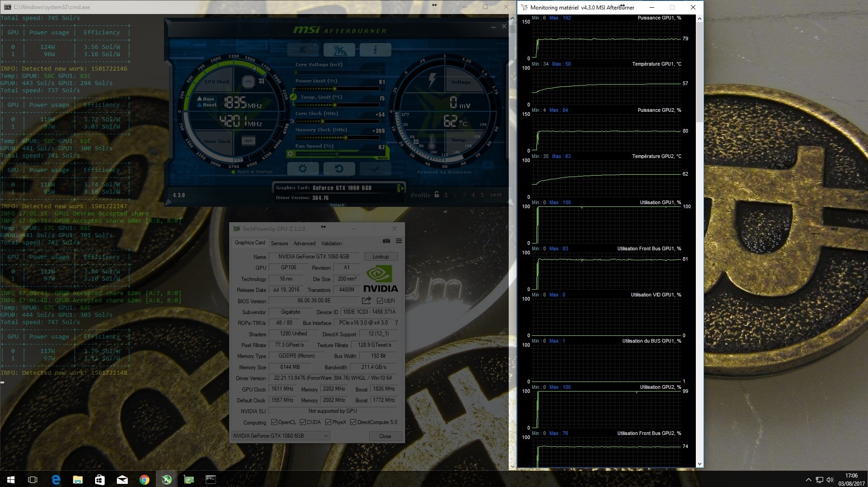The image size is (868, 487).
Task: Open the Validation tab in GPU-Z
Action: pyautogui.click(x=331, y=243)
